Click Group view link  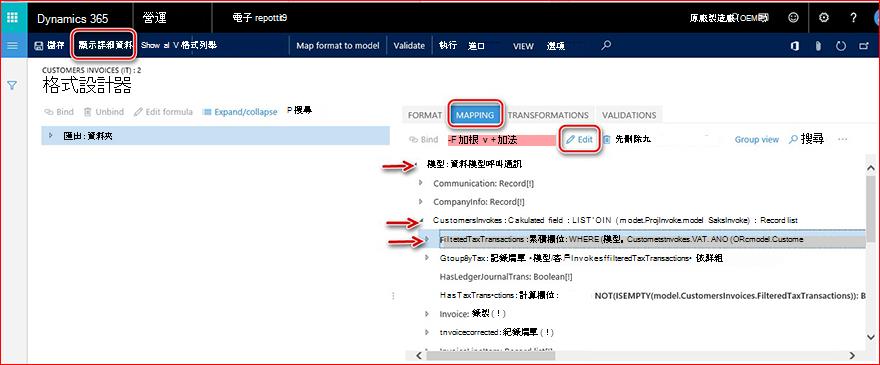757,139
